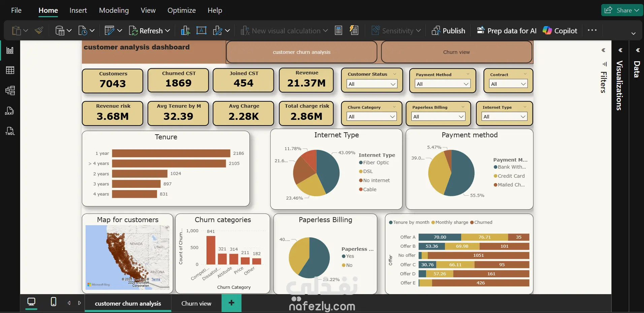Image resolution: width=644 pixels, height=313 pixels.
Task: Open the Modeling ribbon tab
Action: coord(114,10)
